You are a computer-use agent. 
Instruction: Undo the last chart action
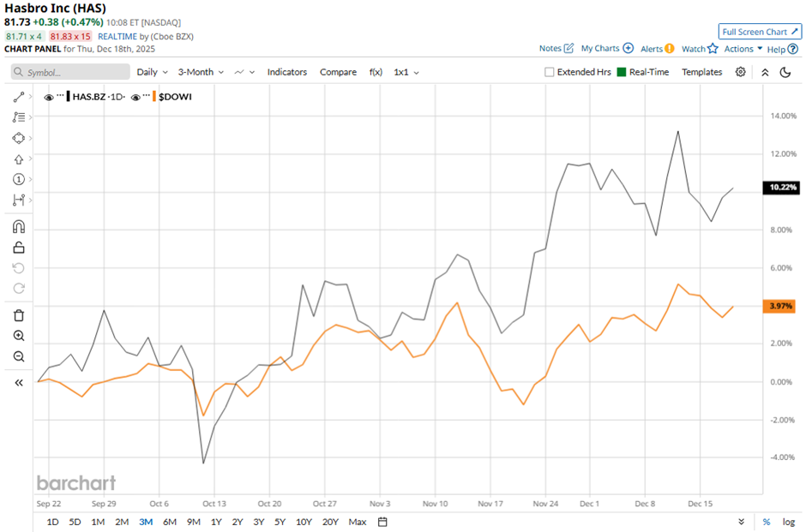tap(19, 268)
